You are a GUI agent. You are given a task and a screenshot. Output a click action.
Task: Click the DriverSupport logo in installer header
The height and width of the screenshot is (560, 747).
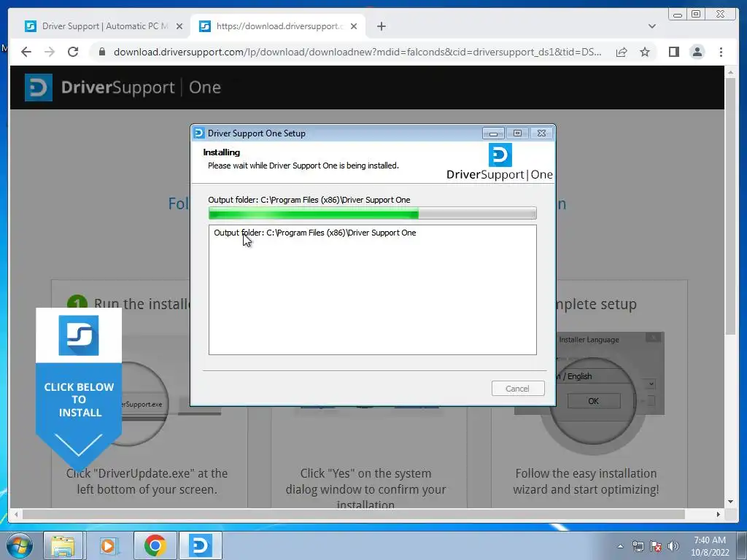tap(500, 162)
